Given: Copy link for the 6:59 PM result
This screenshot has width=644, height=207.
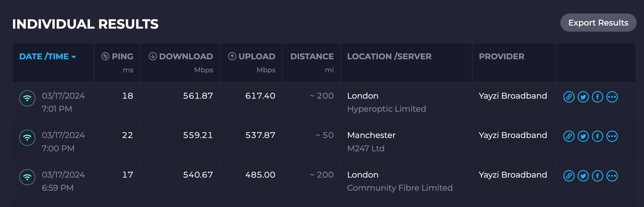Looking at the screenshot, I should point(569,176).
